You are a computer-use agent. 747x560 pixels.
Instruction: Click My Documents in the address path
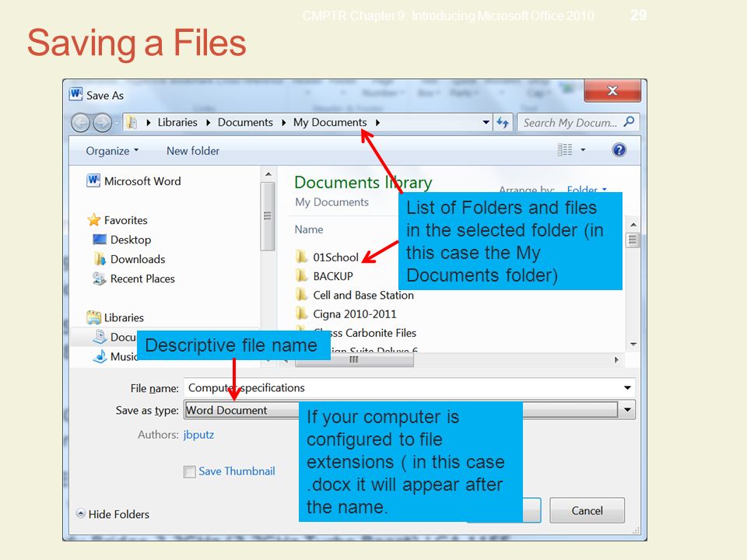[x=330, y=122]
